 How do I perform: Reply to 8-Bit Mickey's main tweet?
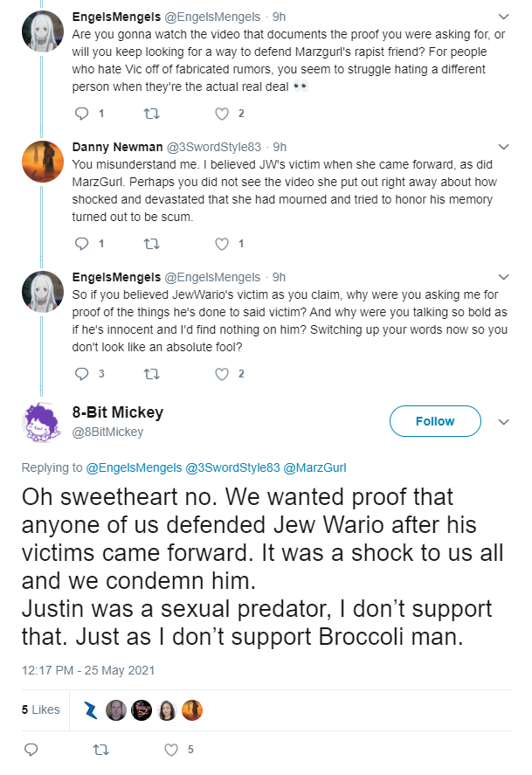(31, 750)
